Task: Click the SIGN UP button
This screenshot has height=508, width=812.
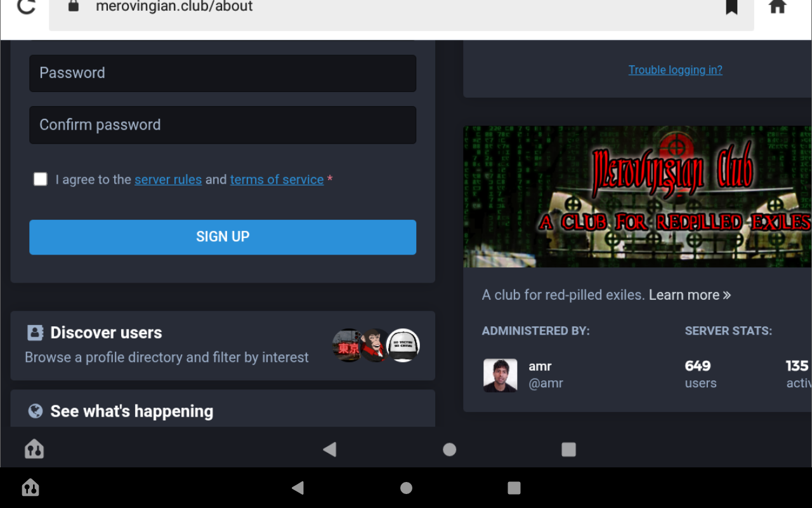Action: (x=223, y=237)
